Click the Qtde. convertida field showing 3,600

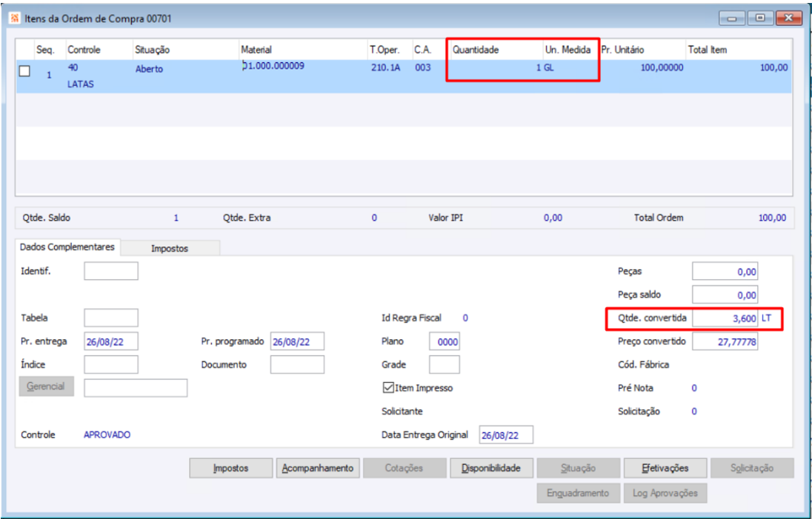[x=725, y=318]
